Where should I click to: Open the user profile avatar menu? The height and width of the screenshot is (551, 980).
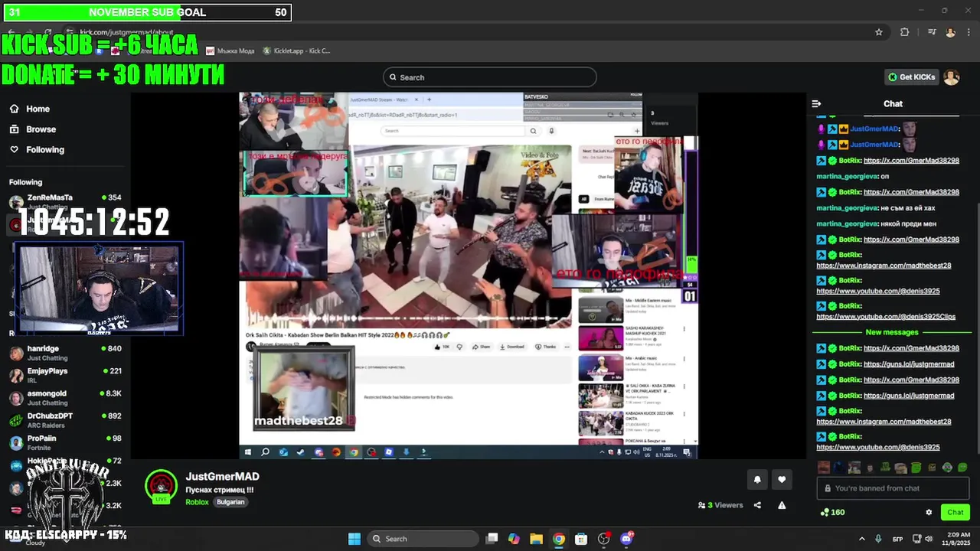(x=952, y=77)
